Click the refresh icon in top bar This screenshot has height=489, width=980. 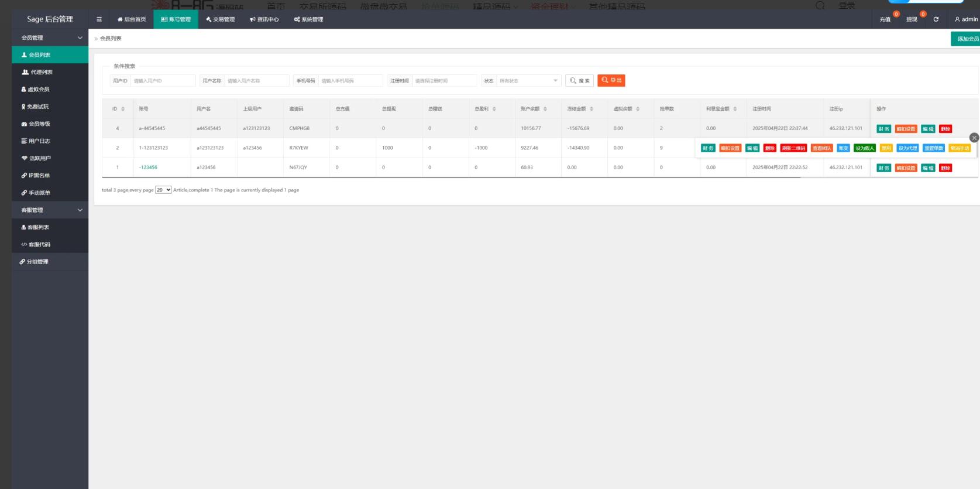point(936,19)
